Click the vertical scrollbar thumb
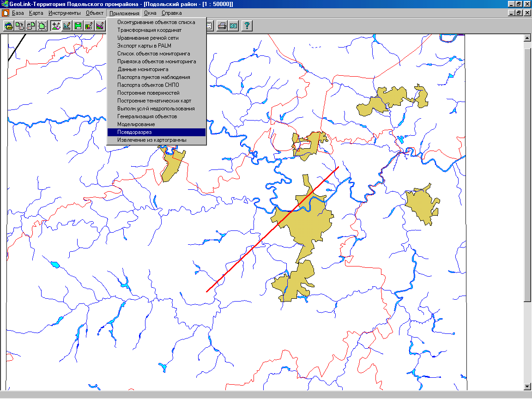This screenshot has height=399, width=532. pos(527,175)
